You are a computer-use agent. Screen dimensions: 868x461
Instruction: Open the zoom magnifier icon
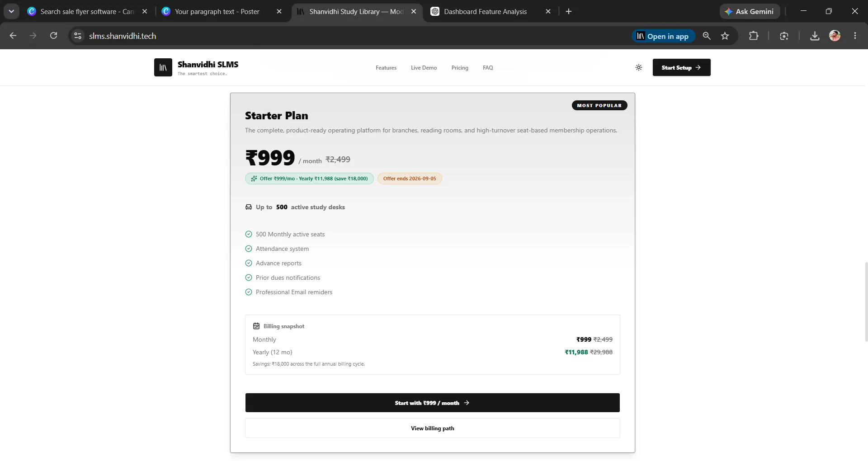(707, 36)
